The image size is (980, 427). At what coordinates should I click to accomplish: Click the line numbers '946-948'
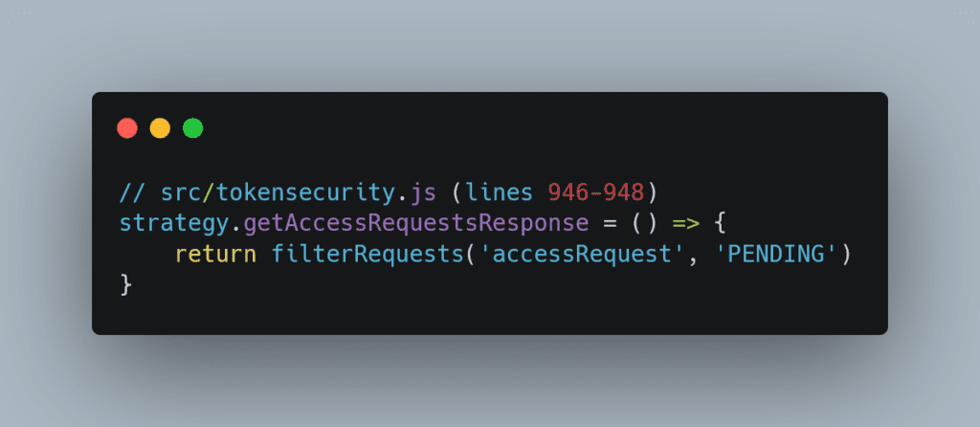click(x=595, y=192)
